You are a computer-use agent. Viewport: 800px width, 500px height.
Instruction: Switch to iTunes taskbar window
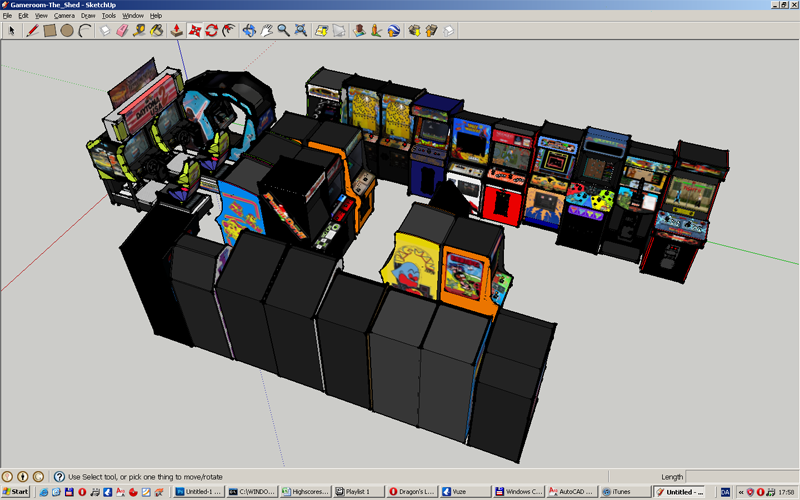(x=624, y=492)
